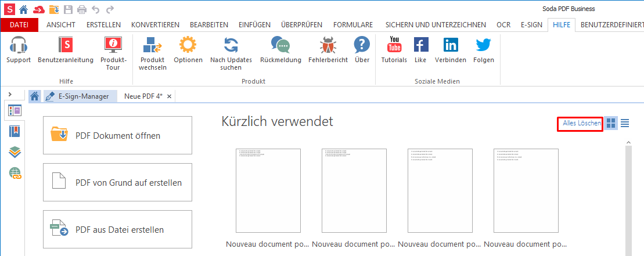Open first recent document thumbnail

coord(268,191)
